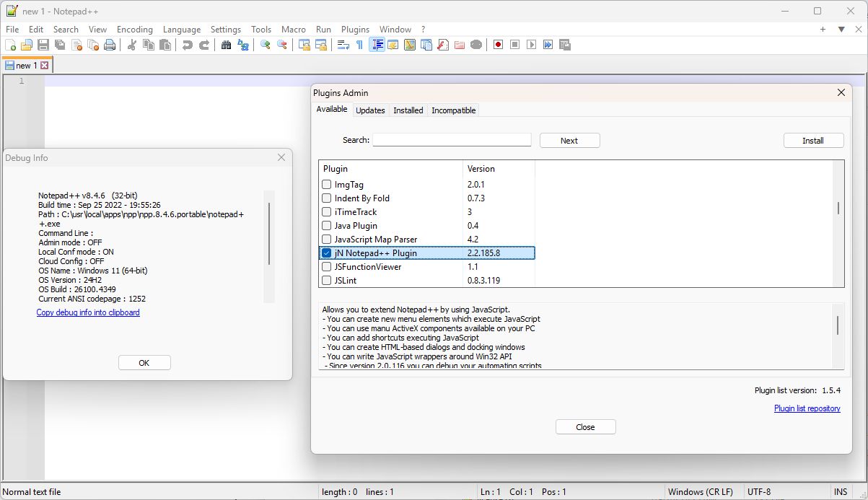Open the Document Map toolbar icon
Image resolution: width=868 pixels, height=500 pixels.
[410, 45]
